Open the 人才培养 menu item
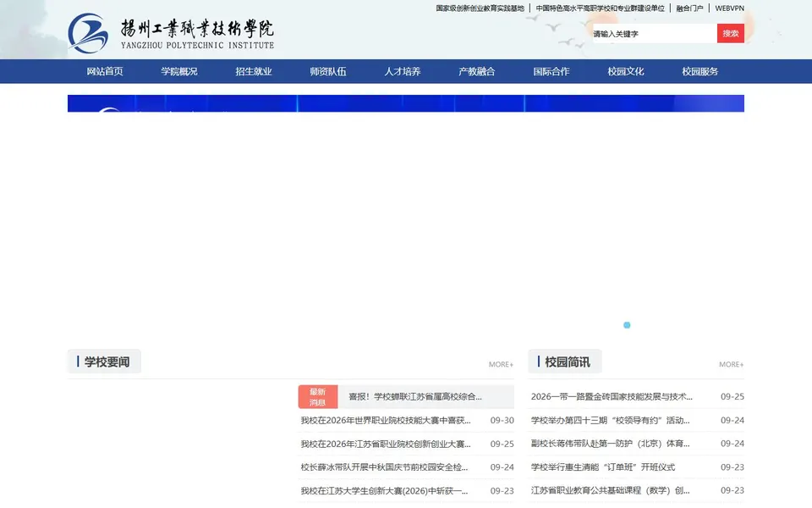Image resolution: width=812 pixels, height=508 pixels. click(403, 71)
